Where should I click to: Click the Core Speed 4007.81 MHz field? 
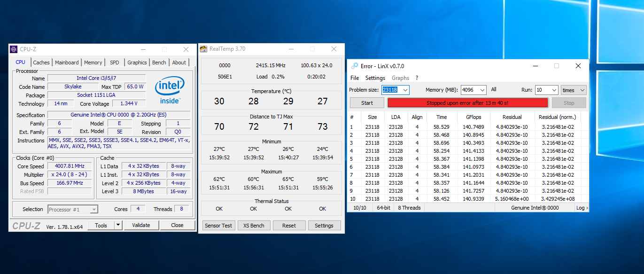coord(70,166)
